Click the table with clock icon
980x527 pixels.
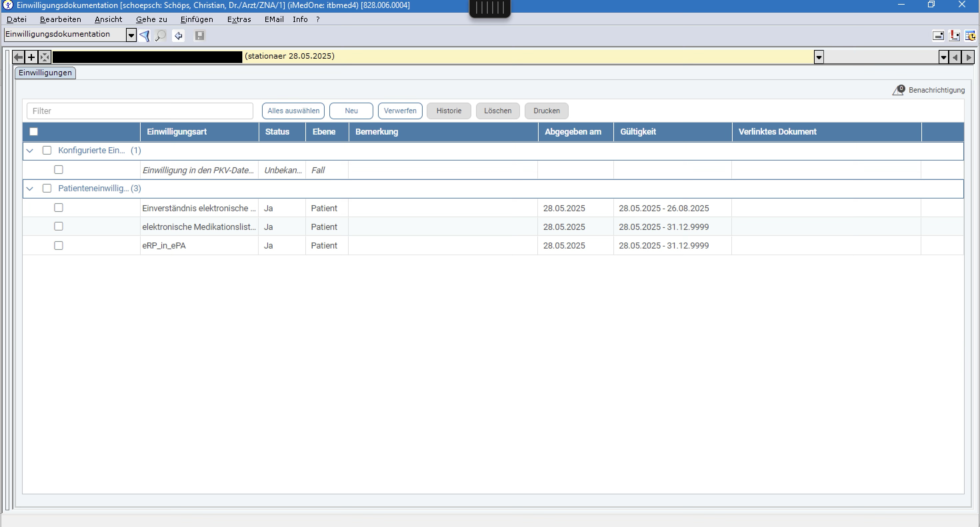pyautogui.click(x=970, y=36)
